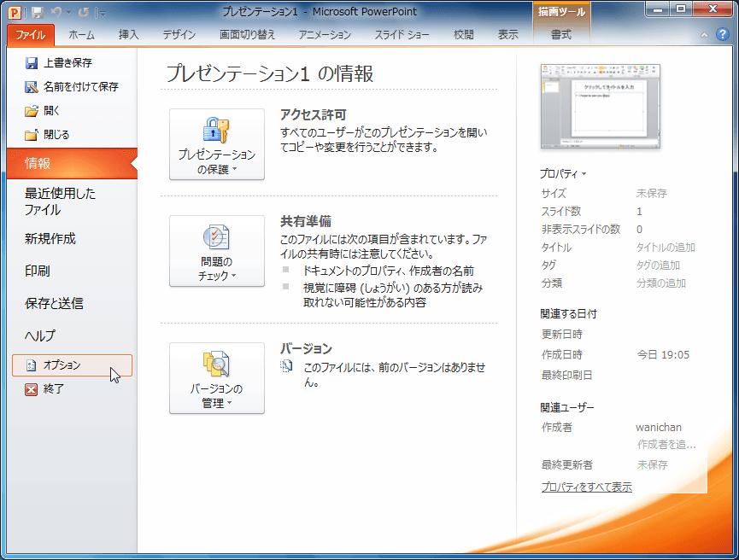Click the blue Help question mark icon
The height and width of the screenshot is (560, 739).
(x=722, y=34)
